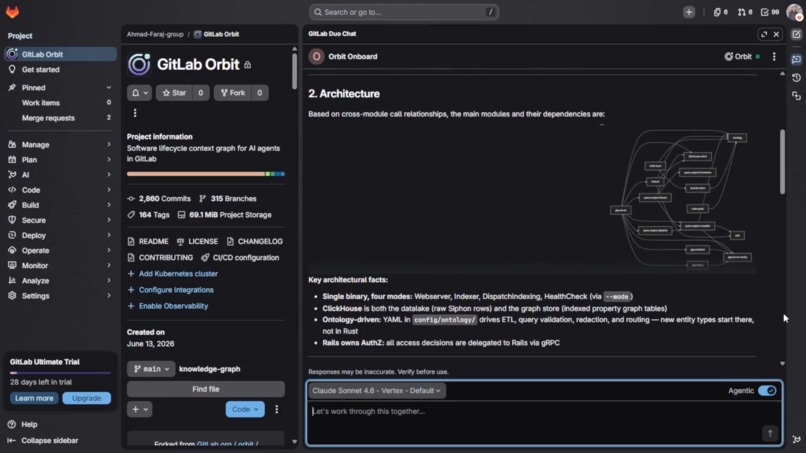Click Learn more about trial
806x453 pixels.
pyautogui.click(x=34, y=398)
